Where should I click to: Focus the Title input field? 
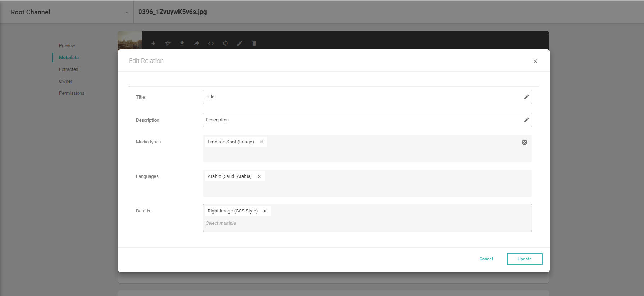(367, 97)
